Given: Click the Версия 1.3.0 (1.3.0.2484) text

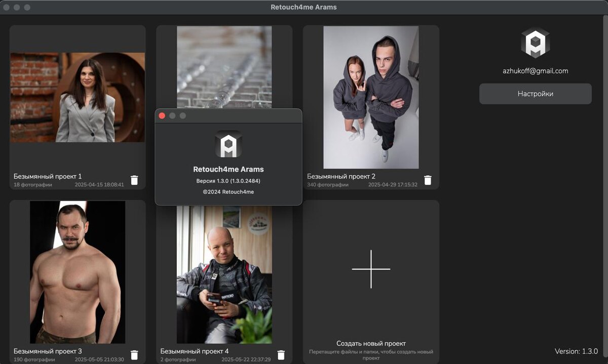Looking at the screenshot, I should (x=228, y=181).
